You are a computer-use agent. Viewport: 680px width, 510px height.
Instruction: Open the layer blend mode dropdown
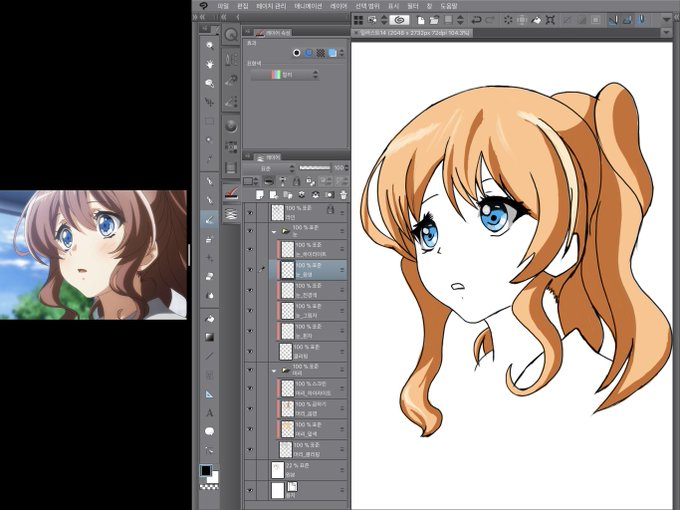269,168
